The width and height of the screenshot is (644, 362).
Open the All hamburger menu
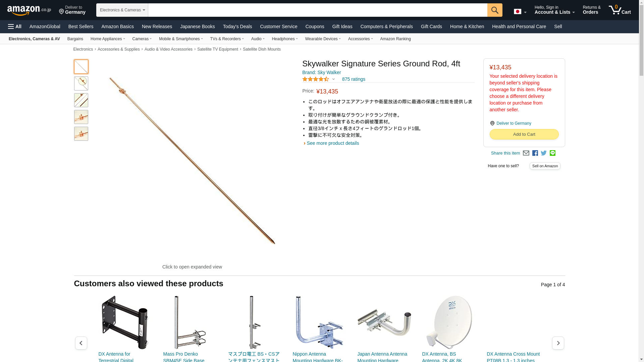[15, 26]
